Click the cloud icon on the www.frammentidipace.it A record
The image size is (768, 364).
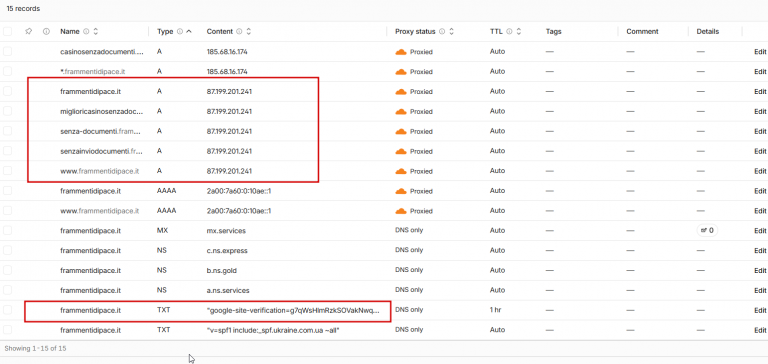(401, 171)
